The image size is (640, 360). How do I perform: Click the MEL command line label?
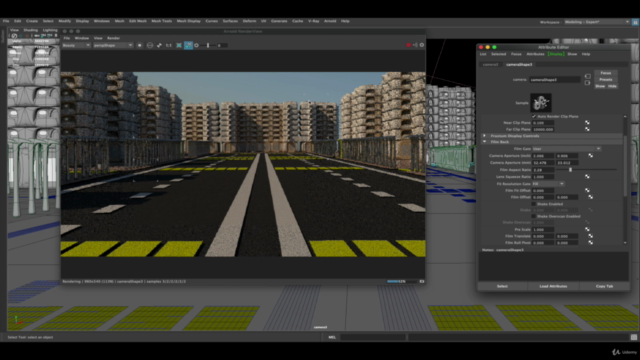coord(332,337)
